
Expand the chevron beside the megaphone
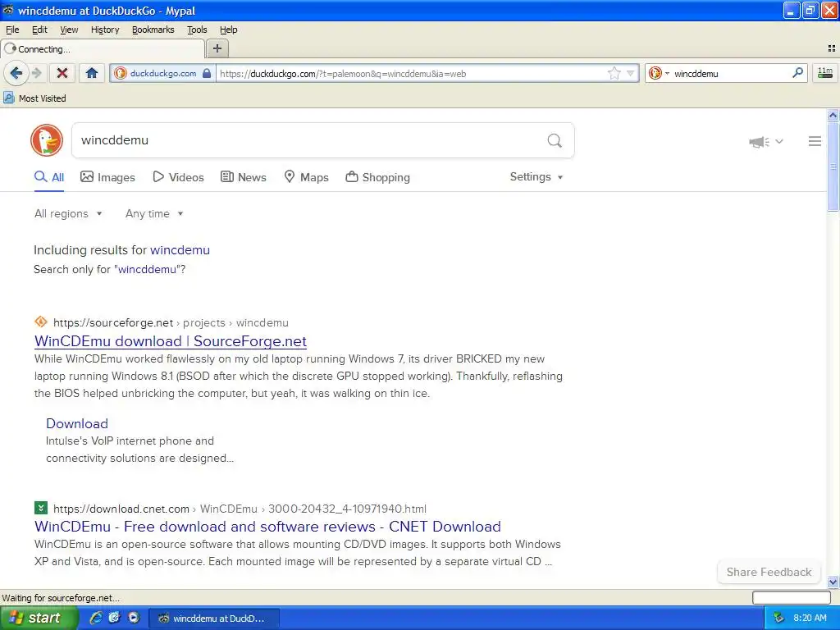779,141
